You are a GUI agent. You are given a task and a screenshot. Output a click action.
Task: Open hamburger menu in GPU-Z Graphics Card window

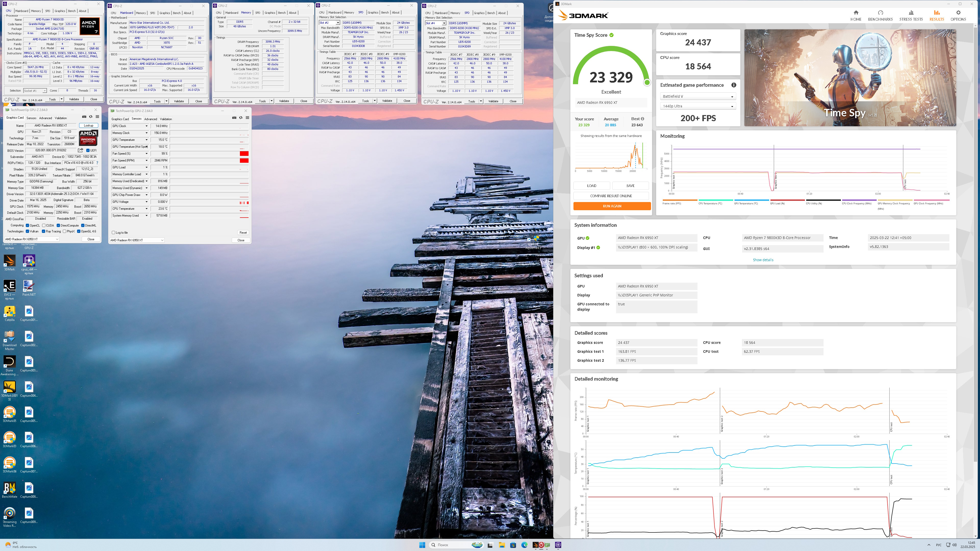97,117
